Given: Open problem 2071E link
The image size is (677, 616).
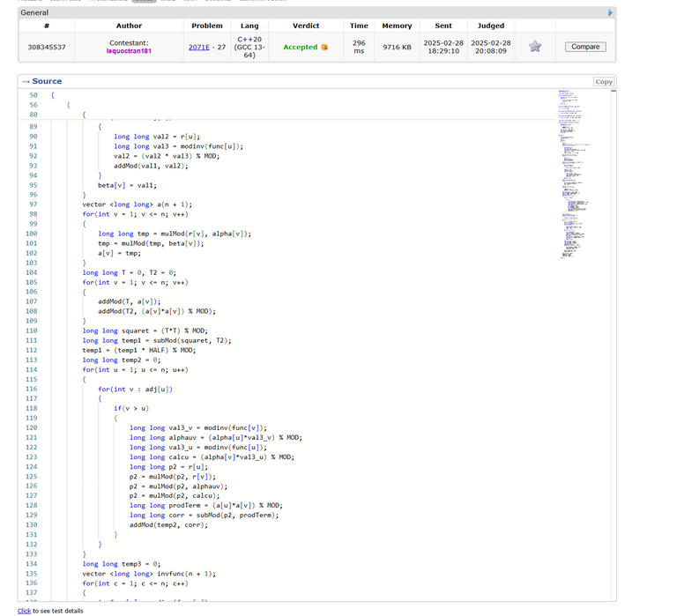Looking at the screenshot, I should pos(199,47).
